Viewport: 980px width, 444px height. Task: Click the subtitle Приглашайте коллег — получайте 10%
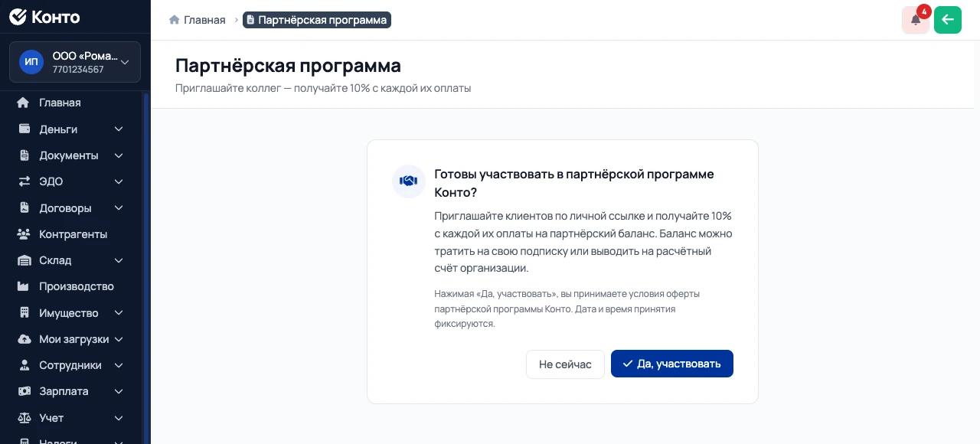tap(323, 88)
